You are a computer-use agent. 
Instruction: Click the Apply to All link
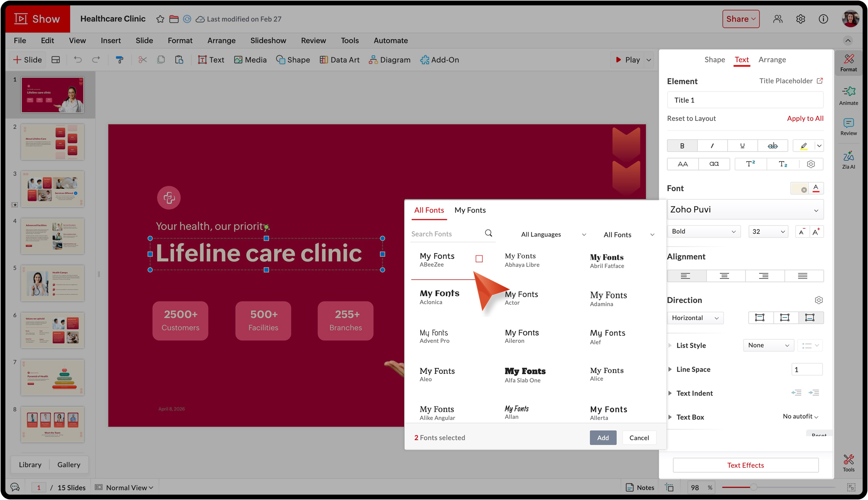pyautogui.click(x=805, y=118)
